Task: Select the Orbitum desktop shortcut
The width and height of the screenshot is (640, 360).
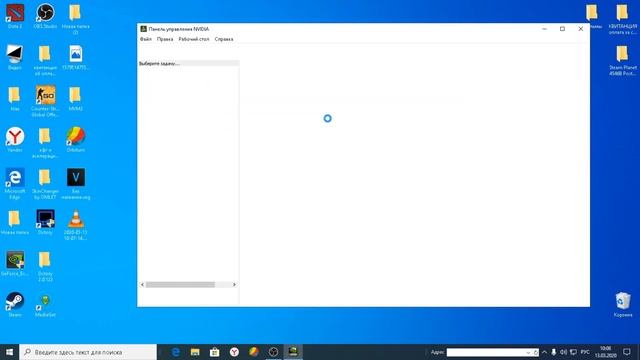Action: click(76, 140)
